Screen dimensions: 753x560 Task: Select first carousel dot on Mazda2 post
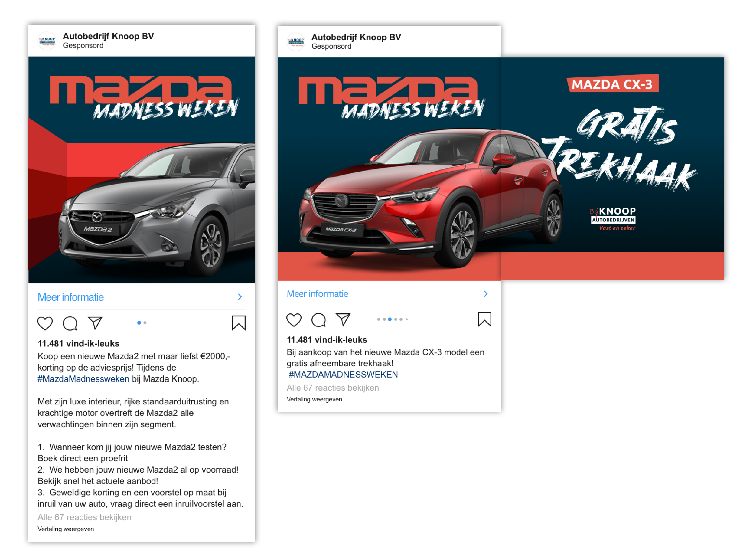139,323
